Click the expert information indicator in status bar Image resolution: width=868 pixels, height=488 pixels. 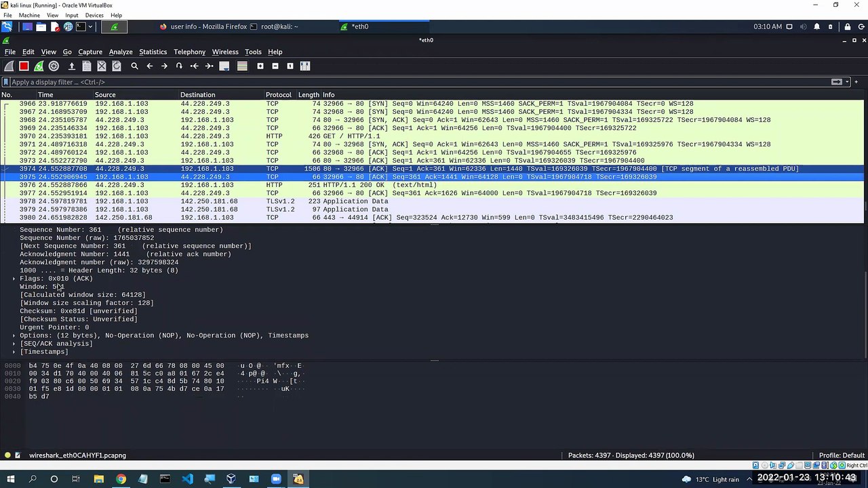point(7,455)
